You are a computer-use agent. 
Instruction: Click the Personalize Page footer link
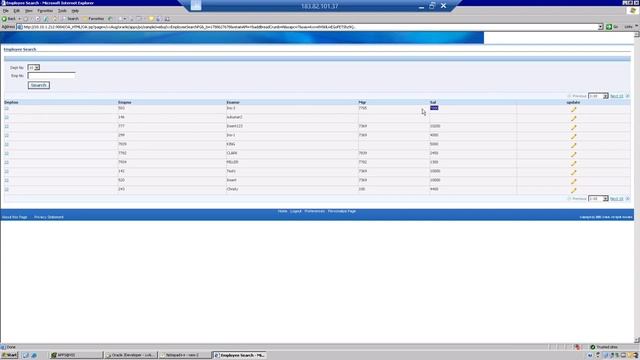[x=342, y=211]
